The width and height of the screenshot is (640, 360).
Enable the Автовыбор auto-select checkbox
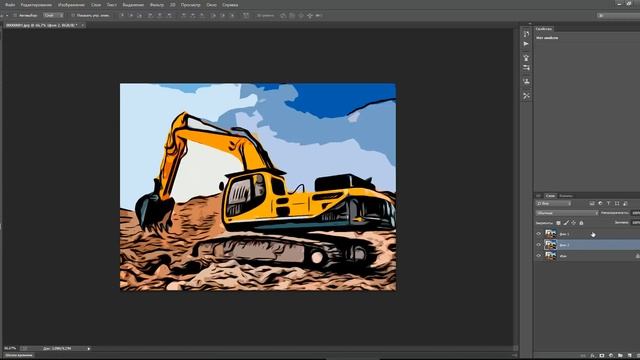click(x=15, y=16)
